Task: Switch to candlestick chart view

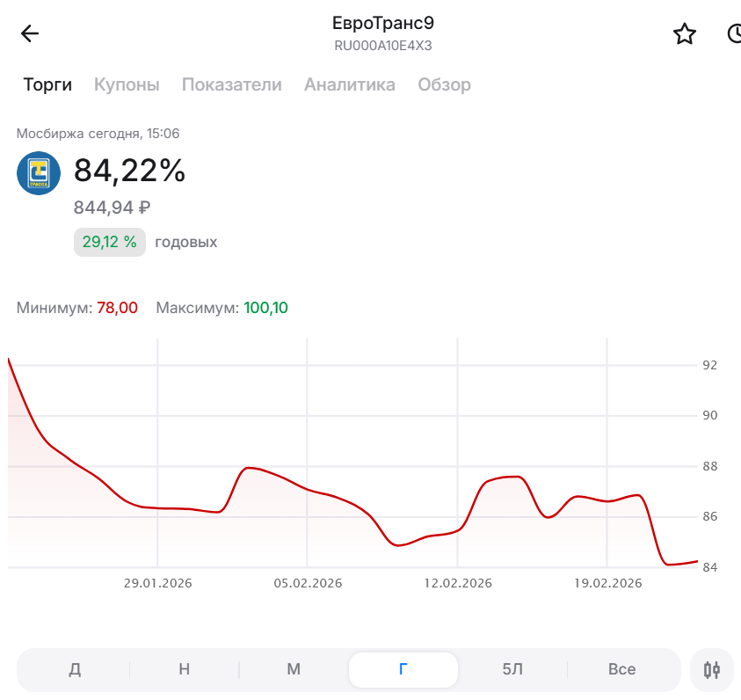Action: coord(712,670)
